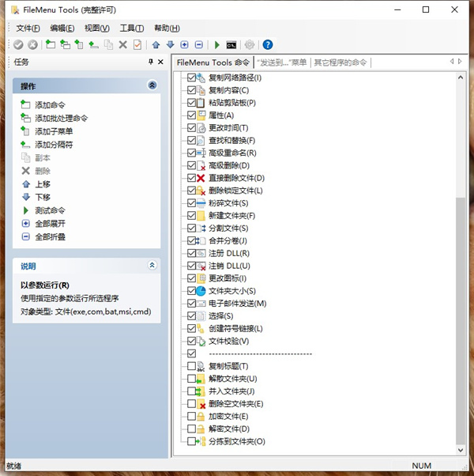Select the 文件校验(V) command row
The height and width of the screenshot is (476, 474).
coord(228,342)
